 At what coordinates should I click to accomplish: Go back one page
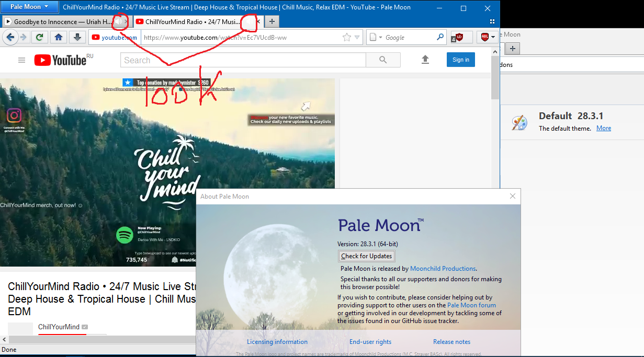(10, 37)
